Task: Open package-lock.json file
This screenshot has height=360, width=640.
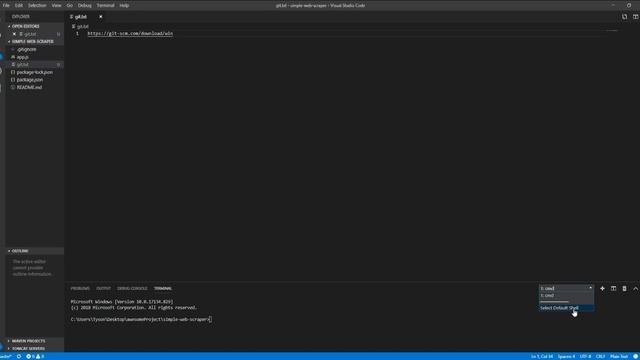Action: [35, 72]
